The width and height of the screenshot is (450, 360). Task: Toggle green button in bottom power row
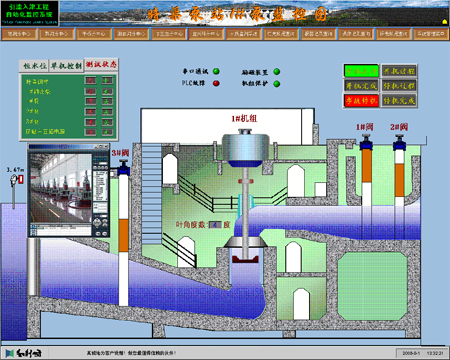tap(107, 132)
